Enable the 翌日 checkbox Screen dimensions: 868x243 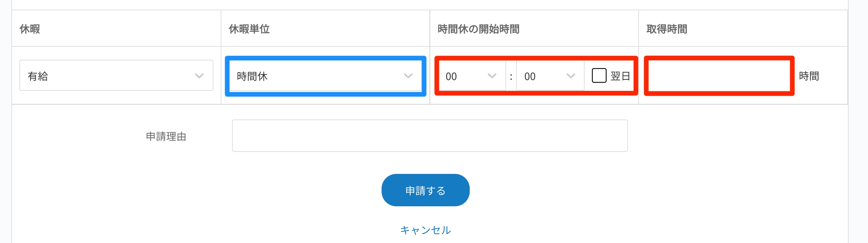[599, 75]
